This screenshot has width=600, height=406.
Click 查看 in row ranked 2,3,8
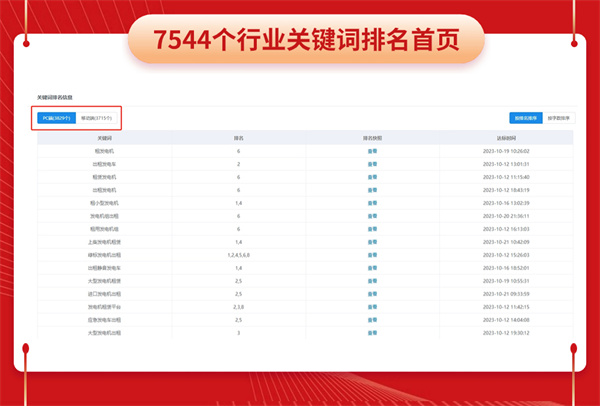pyautogui.click(x=372, y=306)
